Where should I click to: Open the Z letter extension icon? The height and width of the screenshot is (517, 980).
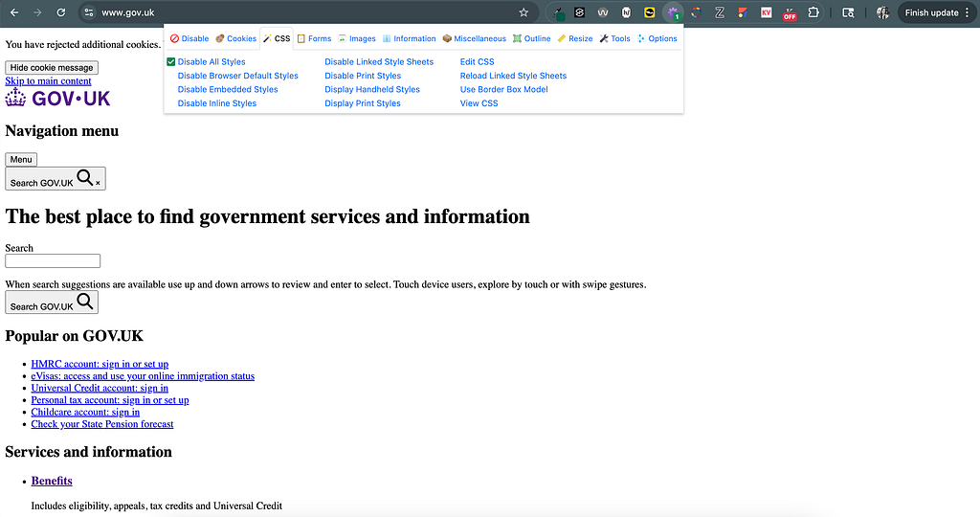[x=720, y=12]
